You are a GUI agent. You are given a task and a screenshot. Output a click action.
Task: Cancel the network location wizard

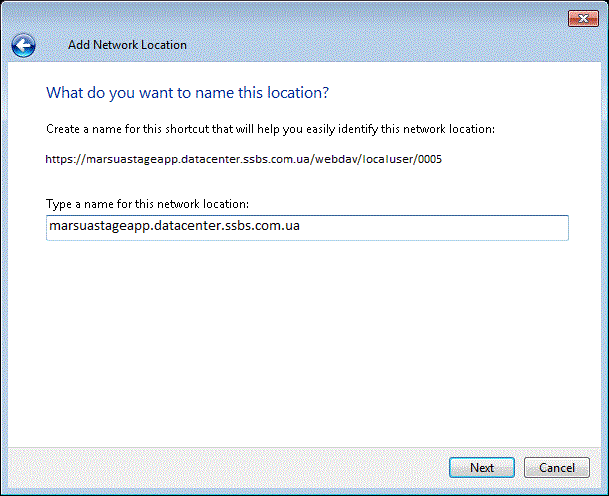557,467
